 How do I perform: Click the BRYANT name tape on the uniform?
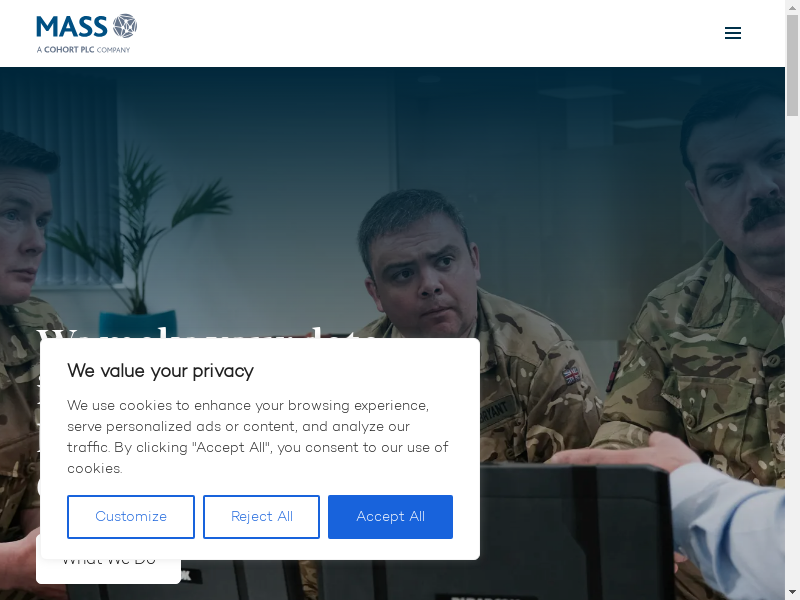point(496,411)
